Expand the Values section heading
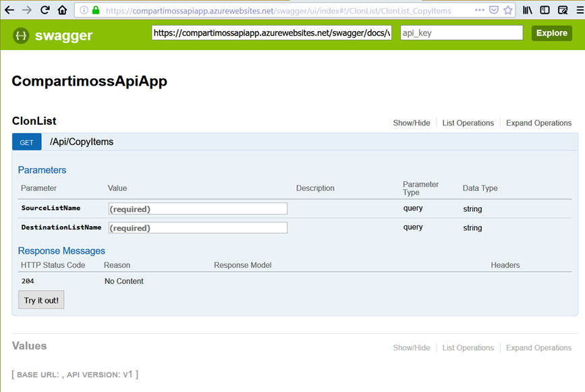 pyautogui.click(x=30, y=346)
